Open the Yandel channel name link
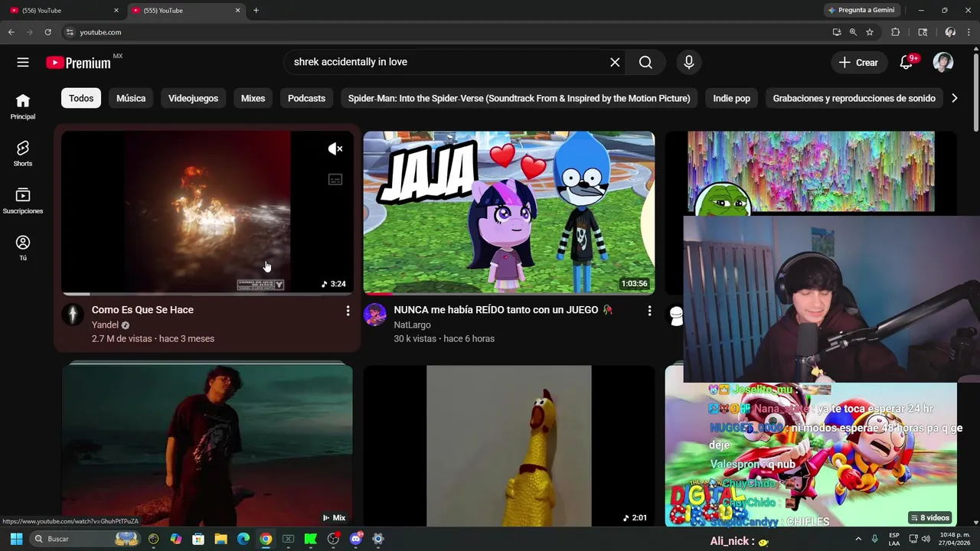Viewport: 980px width, 551px height. click(106, 325)
